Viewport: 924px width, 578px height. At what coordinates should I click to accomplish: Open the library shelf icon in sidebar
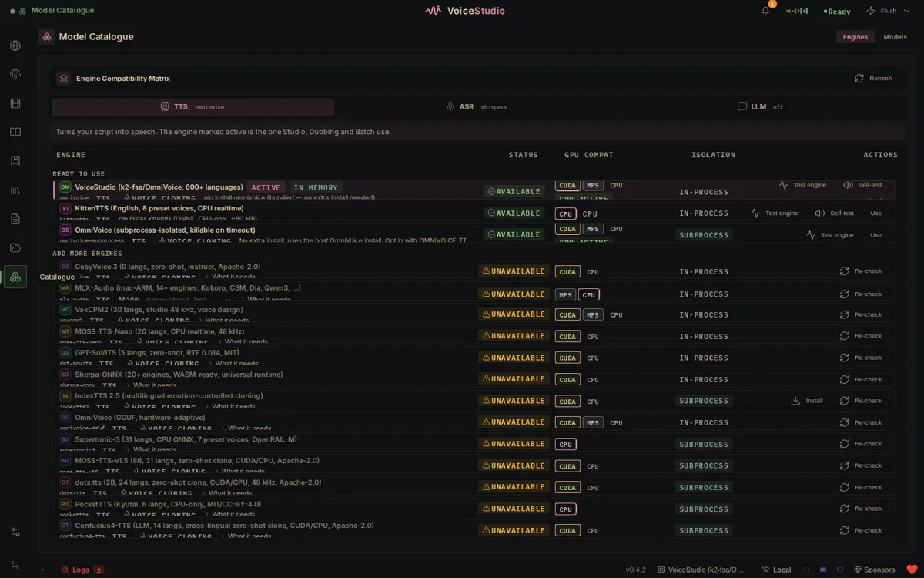(x=15, y=190)
